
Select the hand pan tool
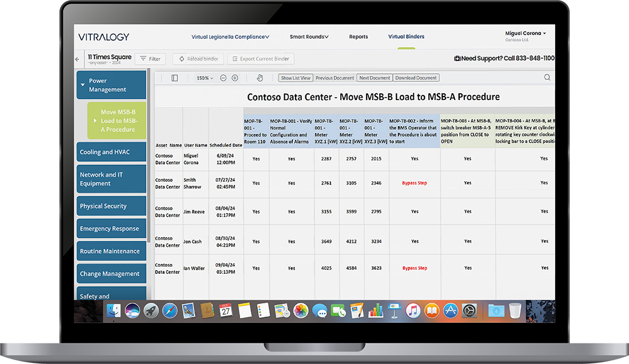point(260,78)
